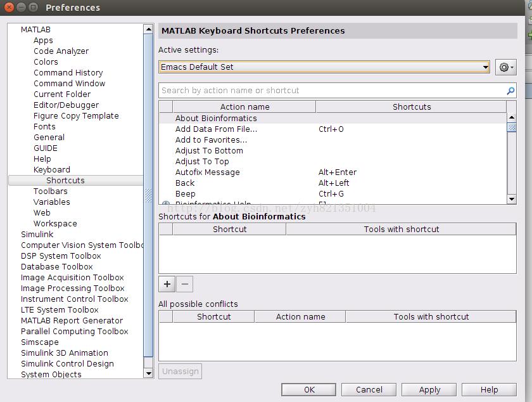532x402 pixels.
Task: Open Figure Copy Template preferences
Action: coord(76,116)
